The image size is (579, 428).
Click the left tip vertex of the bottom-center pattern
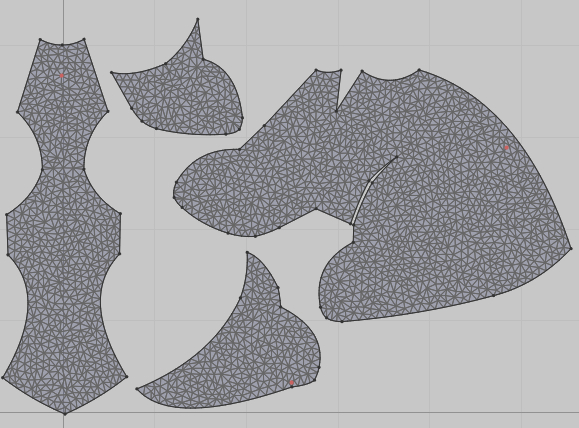coord(137,388)
